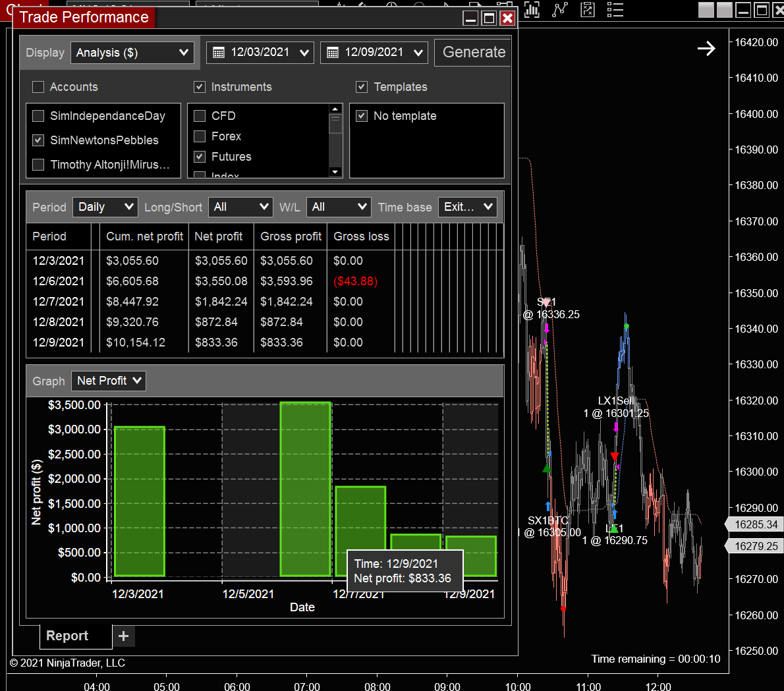Open the Long/Short filter dropdown
This screenshot has height=691, width=784.
pos(240,206)
